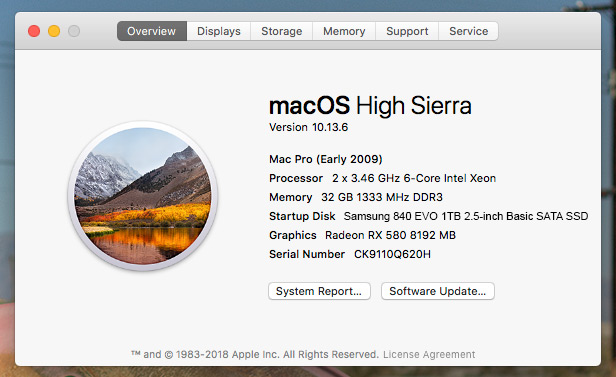Click the High Sierra mountain logo image
The image size is (616, 377).
coord(143,196)
